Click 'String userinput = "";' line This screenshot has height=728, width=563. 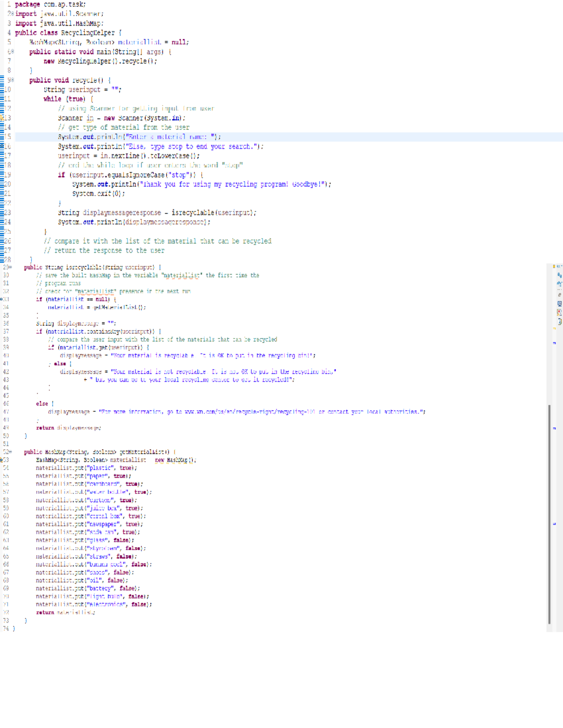(83, 90)
